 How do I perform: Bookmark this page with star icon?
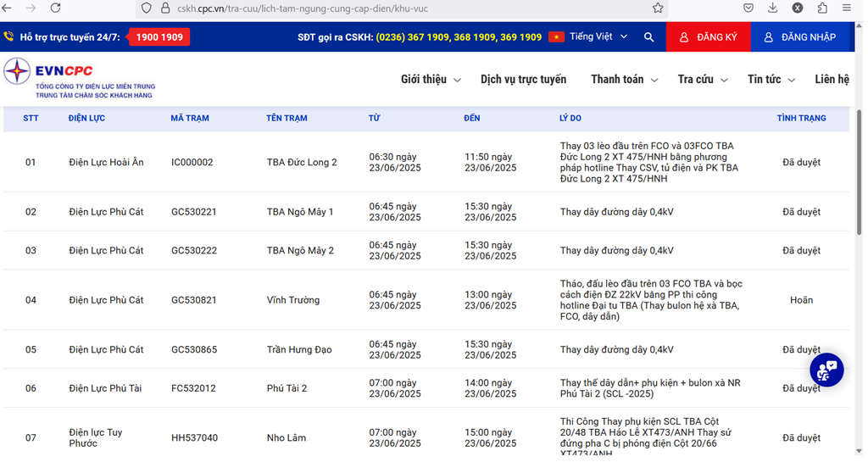(658, 8)
